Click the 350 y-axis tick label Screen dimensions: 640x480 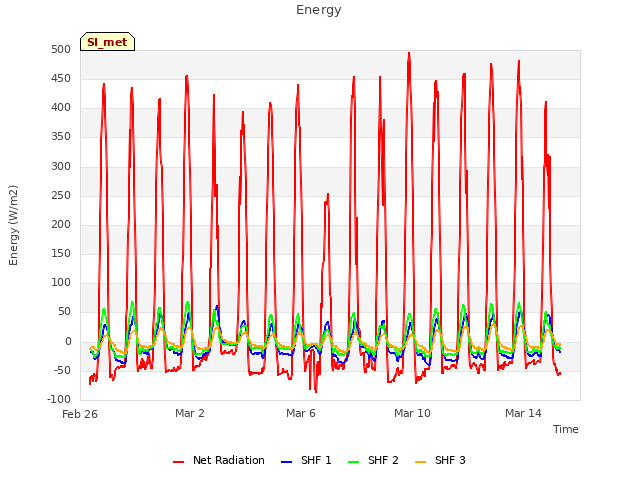[61, 137]
